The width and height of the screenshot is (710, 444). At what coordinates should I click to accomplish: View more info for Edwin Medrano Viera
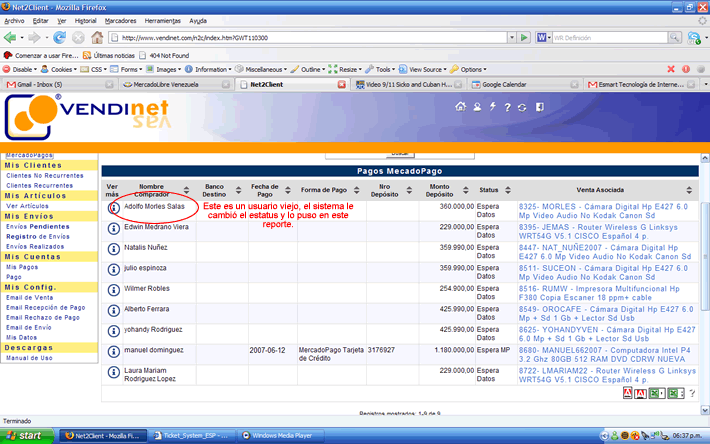[114, 229]
